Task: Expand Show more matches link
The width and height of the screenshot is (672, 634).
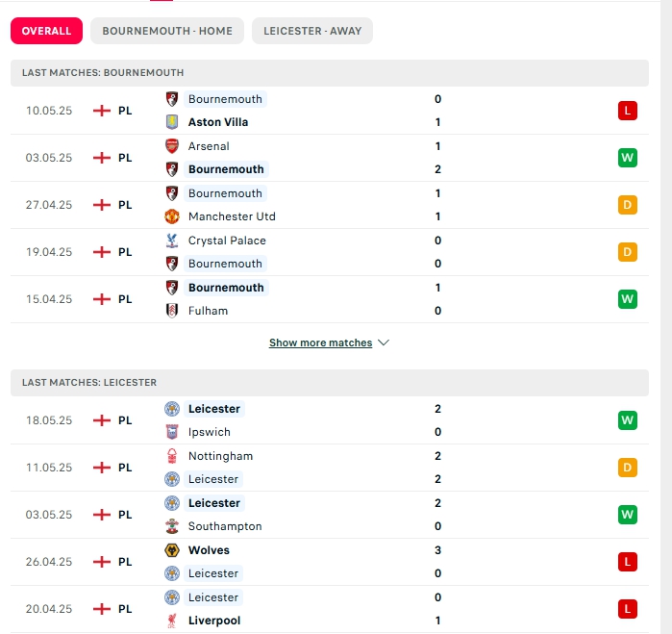Action: [320, 342]
